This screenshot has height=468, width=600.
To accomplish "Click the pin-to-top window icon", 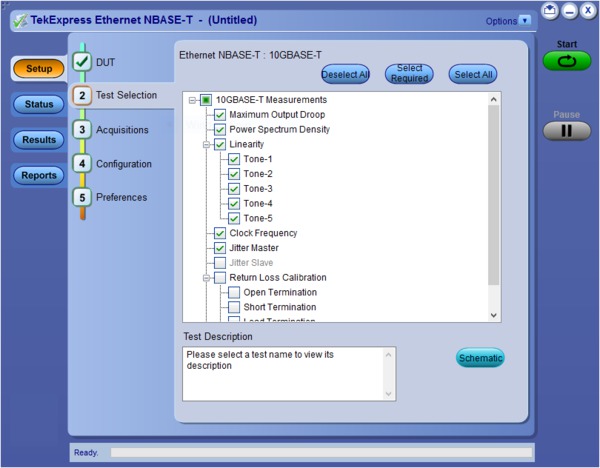I will pyautogui.click(x=550, y=11).
